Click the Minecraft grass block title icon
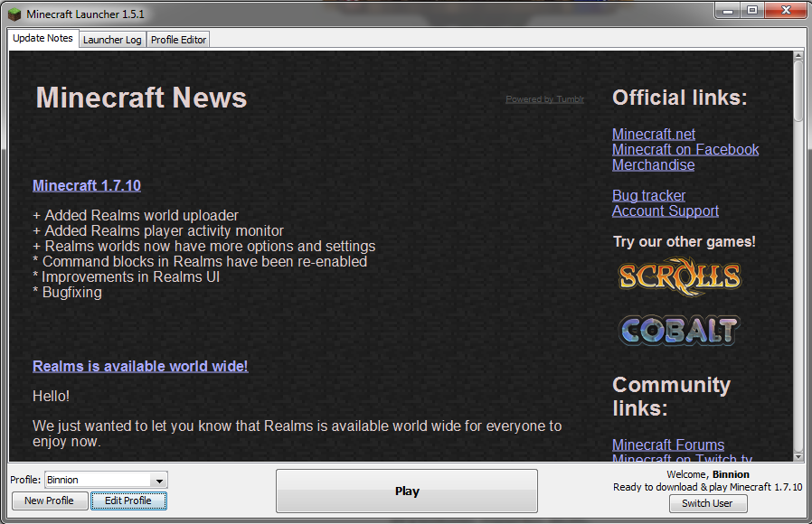 [15, 14]
